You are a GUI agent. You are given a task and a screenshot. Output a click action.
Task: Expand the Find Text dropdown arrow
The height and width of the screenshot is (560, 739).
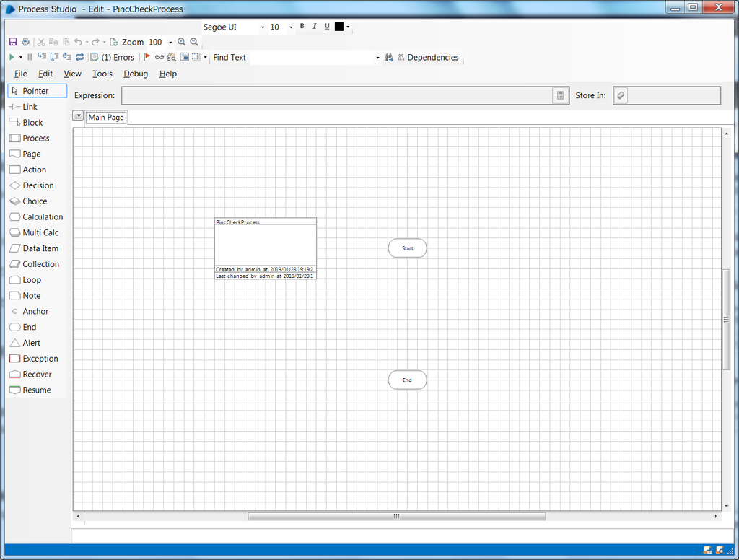[x=377, y=58]
